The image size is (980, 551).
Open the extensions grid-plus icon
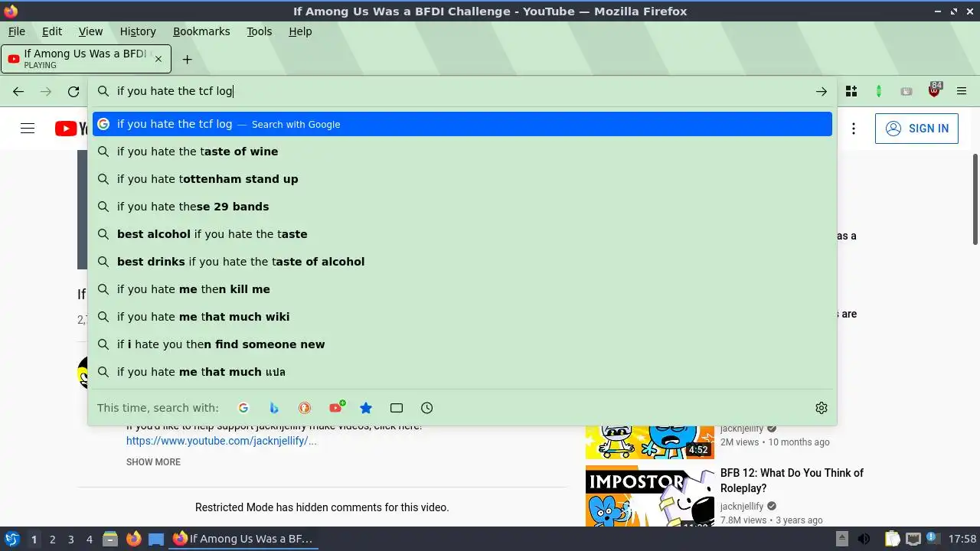click(x=851, y=92)
